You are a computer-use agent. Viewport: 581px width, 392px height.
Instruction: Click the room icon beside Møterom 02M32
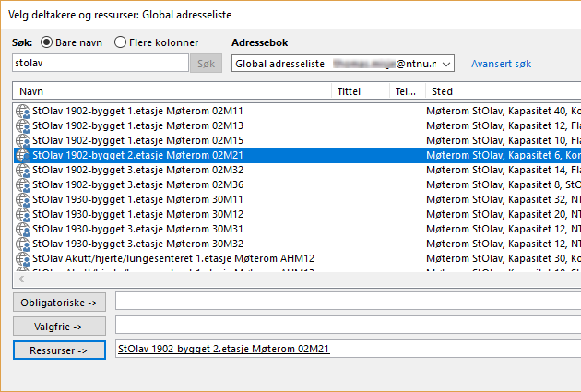pos(23,170)
